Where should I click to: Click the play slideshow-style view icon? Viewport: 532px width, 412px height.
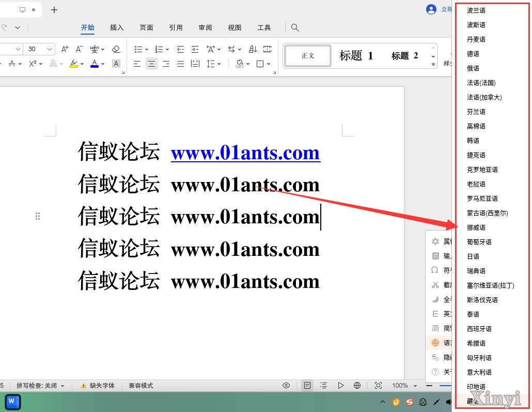click(x=341, y=386)
